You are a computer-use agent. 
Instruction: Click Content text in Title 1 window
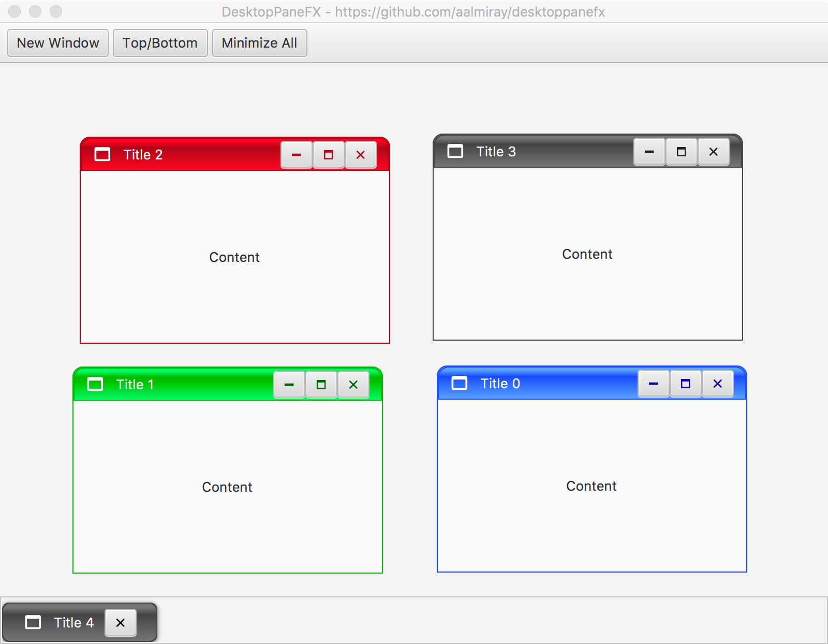coord(227,487)
